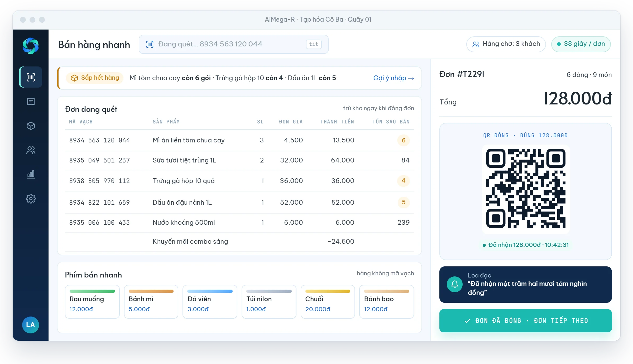Click the Đơn đã đóng · Đơn tiếp theo button
This screenshot has width=633, height=364.
[x=525, y=320]
